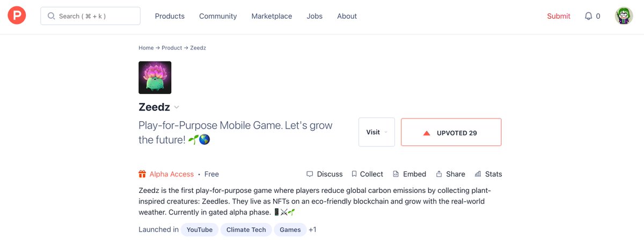Open the Products menu
This screenshot has width=644, height=246.
click(170, 16)
